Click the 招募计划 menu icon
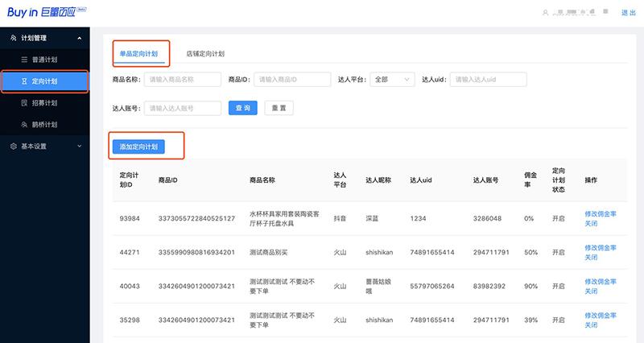This screenshot has height=343, width=644. tap(24, 103)
